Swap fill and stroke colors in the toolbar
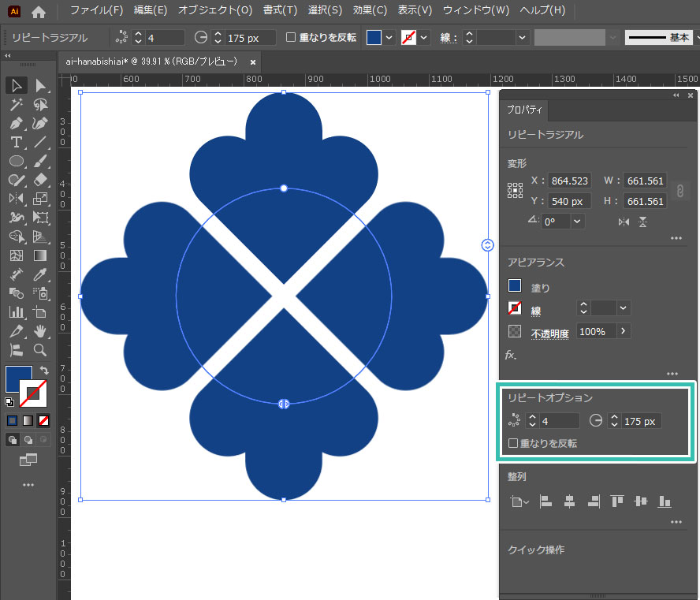Image resolution: width=700 pixels, height=600 pixels. pyautogui.click(x=44, y=370)
